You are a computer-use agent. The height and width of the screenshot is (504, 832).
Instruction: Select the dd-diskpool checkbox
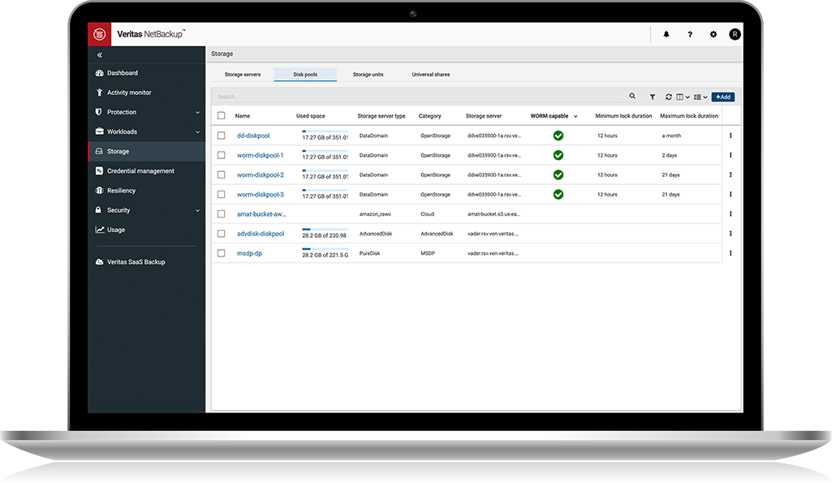pyautogui.click(x=221, y=136)
